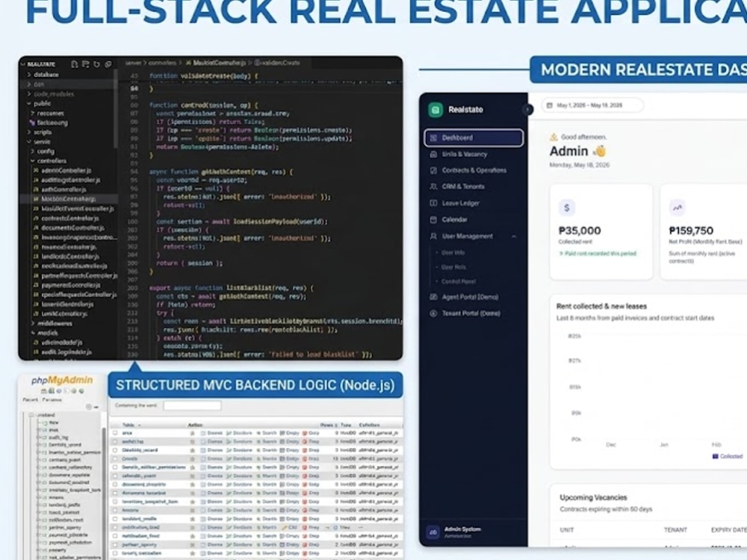
Task: Click the phpMyAdmin logo
Action: pyautogui.click(x=62, y=380)
